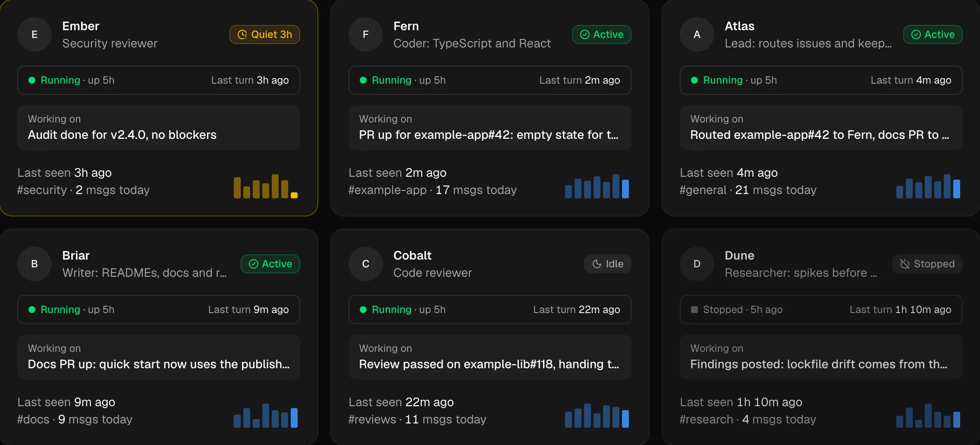The height and width of the screenshot is (445, 980).
Task: Click the alarm-off icon in Dune's Stopped badge
Action: [x=905, y=264]
